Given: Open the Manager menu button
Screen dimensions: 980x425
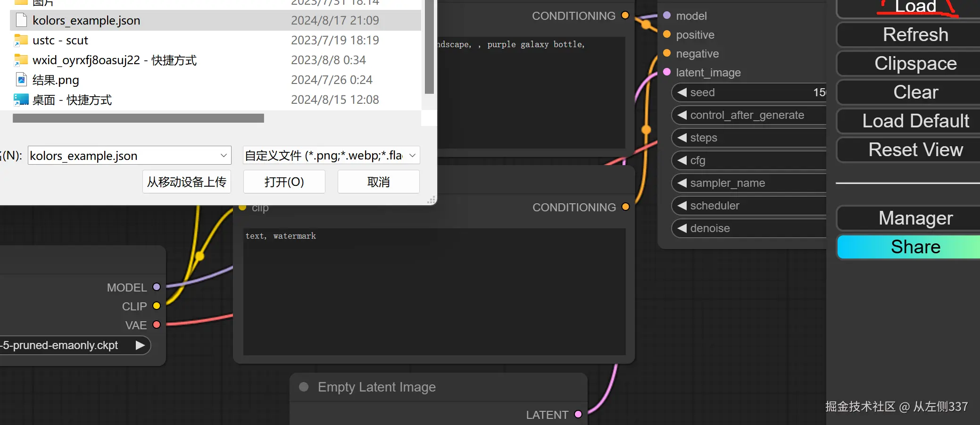Looking at the screenshot, I should click(x=915, y=218).
